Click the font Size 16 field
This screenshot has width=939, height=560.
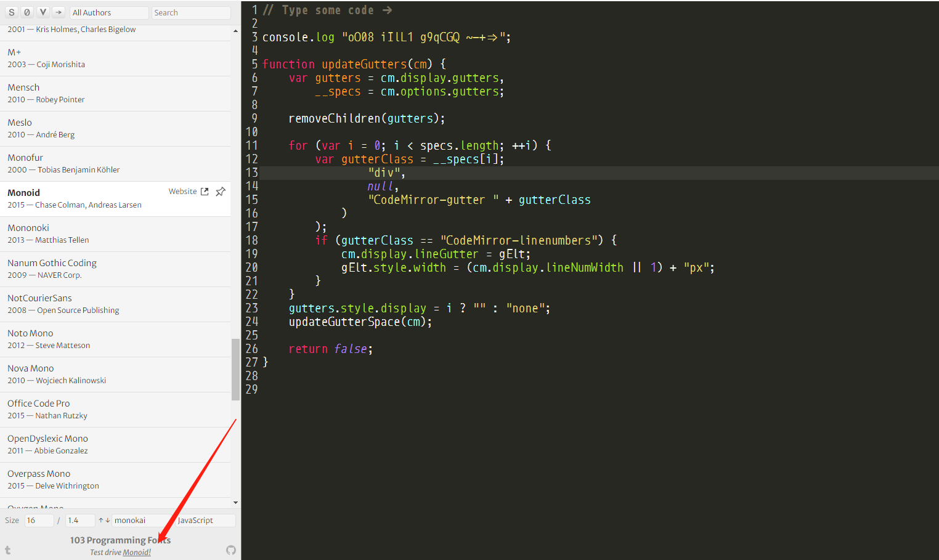[x=38, y=521]
